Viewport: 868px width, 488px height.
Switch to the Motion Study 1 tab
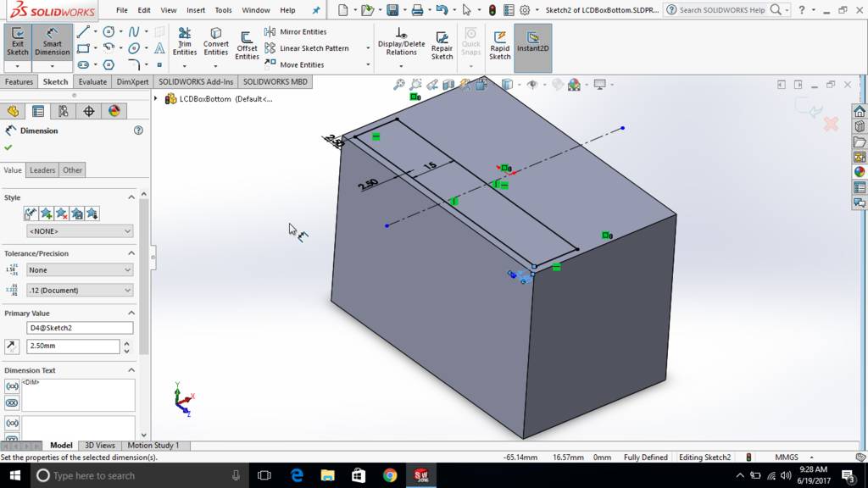pyautogui.click(x=153, y=446)
